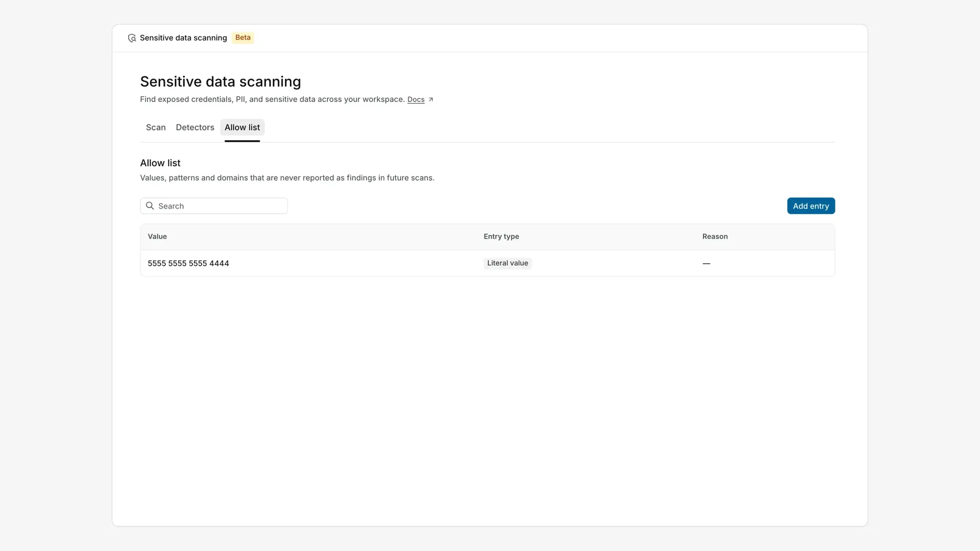Open the Detectors tab

coord(195,127)
